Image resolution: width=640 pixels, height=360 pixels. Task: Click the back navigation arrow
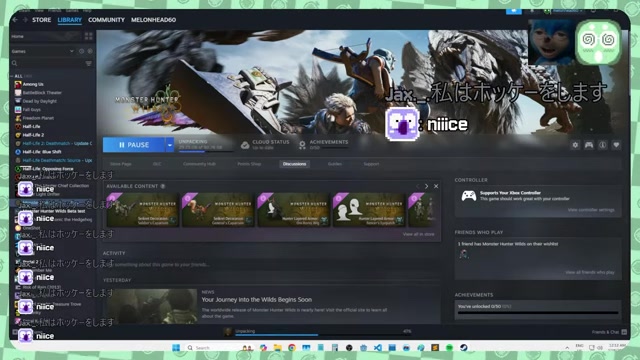[x=15, y=20]
